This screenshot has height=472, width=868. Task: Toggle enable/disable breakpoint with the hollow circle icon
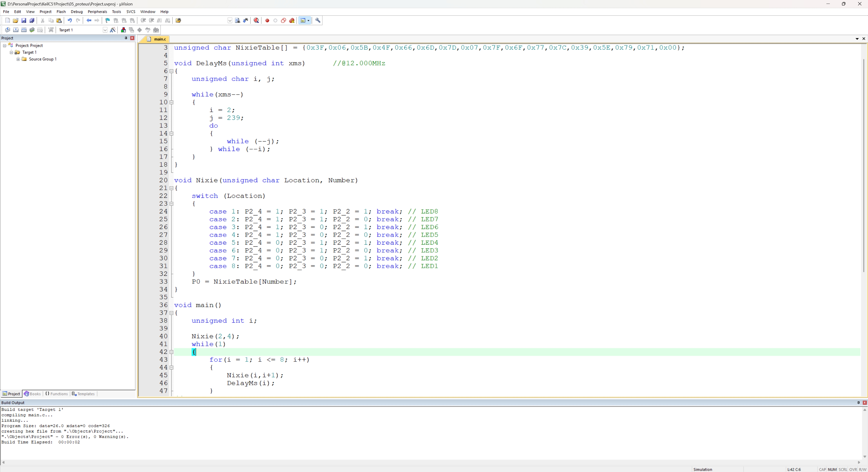click(x=275, y=21)
